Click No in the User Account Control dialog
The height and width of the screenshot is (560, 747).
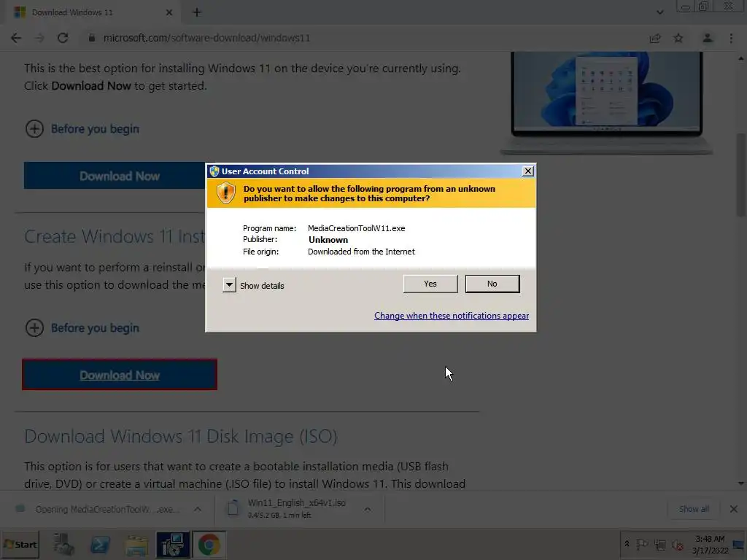(492, 284)
